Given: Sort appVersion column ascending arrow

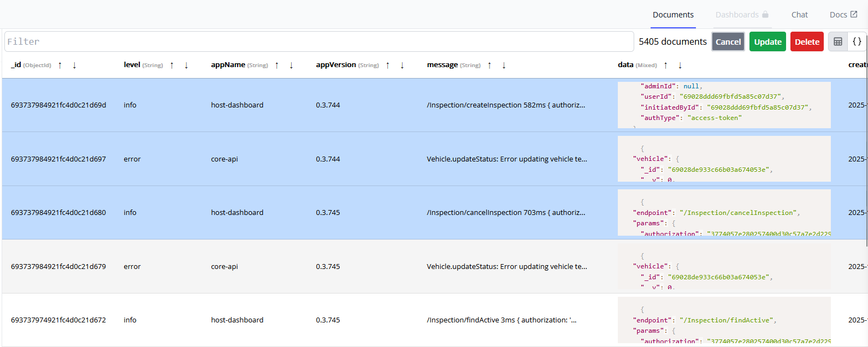Looking at the screenshot, I should (388, 65).
